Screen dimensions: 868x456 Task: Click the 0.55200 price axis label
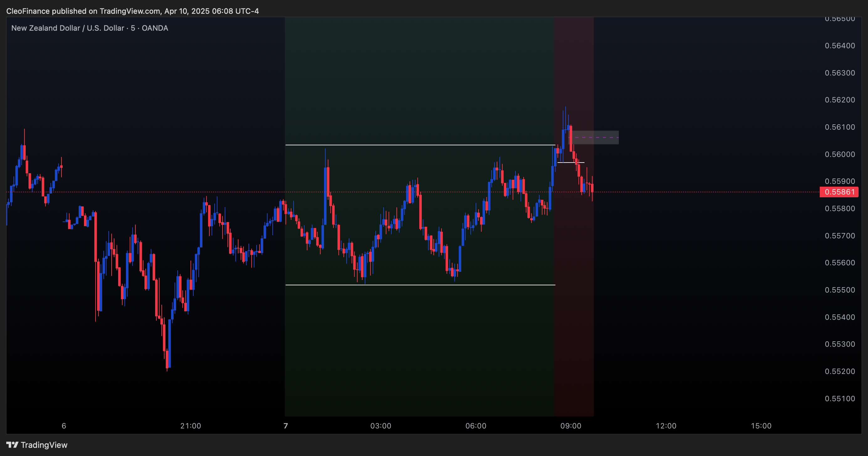pyautogui.click(x=840, y=372)
